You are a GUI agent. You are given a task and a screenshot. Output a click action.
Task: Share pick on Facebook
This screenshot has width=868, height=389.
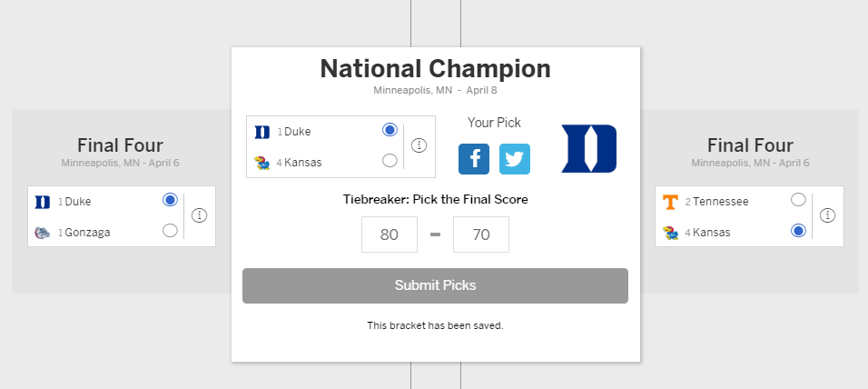tap(474, 159)
